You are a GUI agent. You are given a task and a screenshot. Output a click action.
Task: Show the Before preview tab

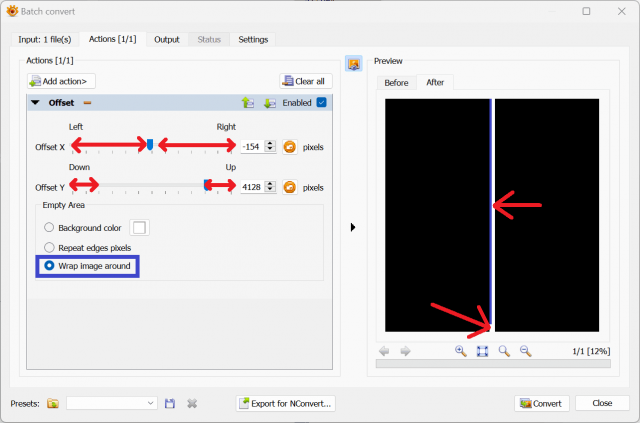click(396, 83)
